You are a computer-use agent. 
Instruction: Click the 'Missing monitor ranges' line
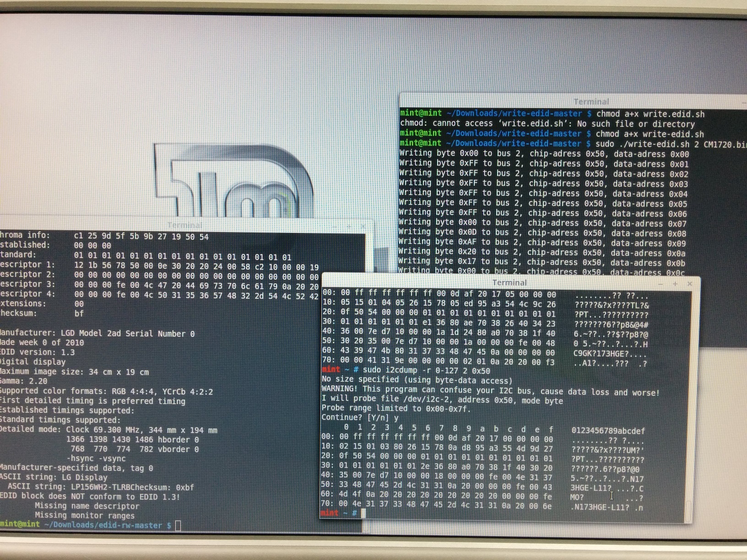click(85, 516)
